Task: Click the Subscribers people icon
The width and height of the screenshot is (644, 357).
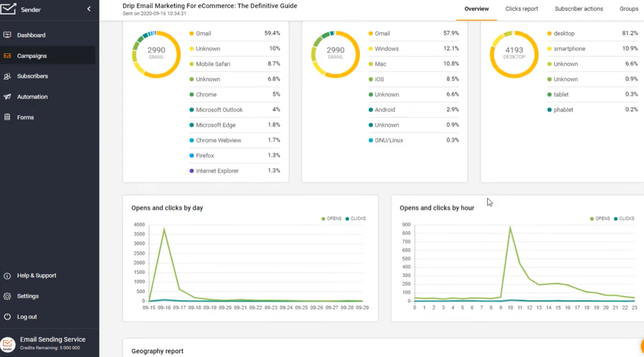Action: tap(7, 76)
